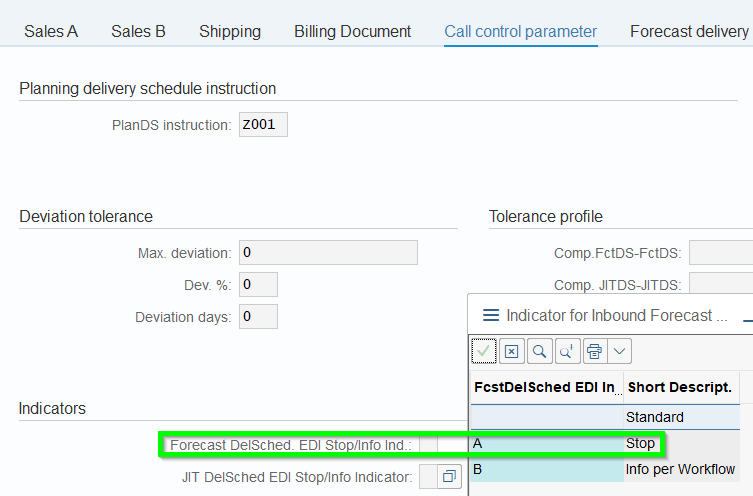The image size is (753, 496).
Task: Click the Print icon in popup toolbar
Action: pos(595,351)
